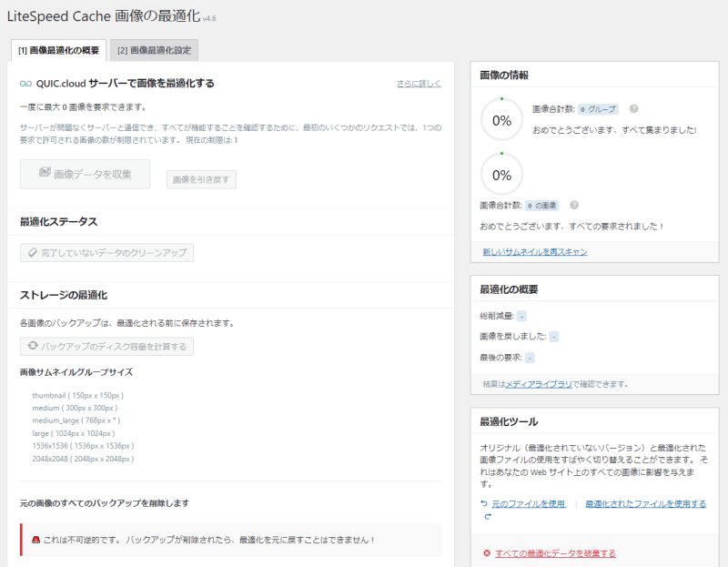Screen dimensions: 728x567
Task: Click help icon next to グループ count
Action: pos(633,109)
